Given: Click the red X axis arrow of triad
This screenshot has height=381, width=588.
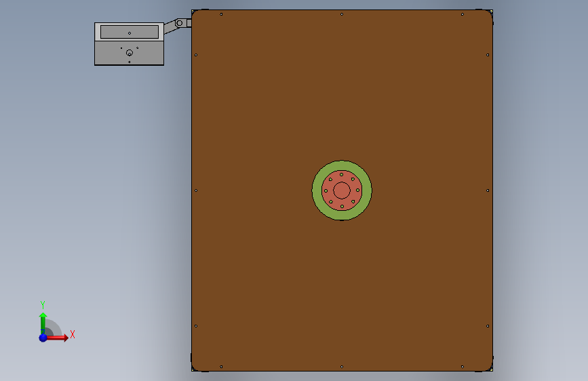Looking at the screenshot, I should click(x=58, y=338).
